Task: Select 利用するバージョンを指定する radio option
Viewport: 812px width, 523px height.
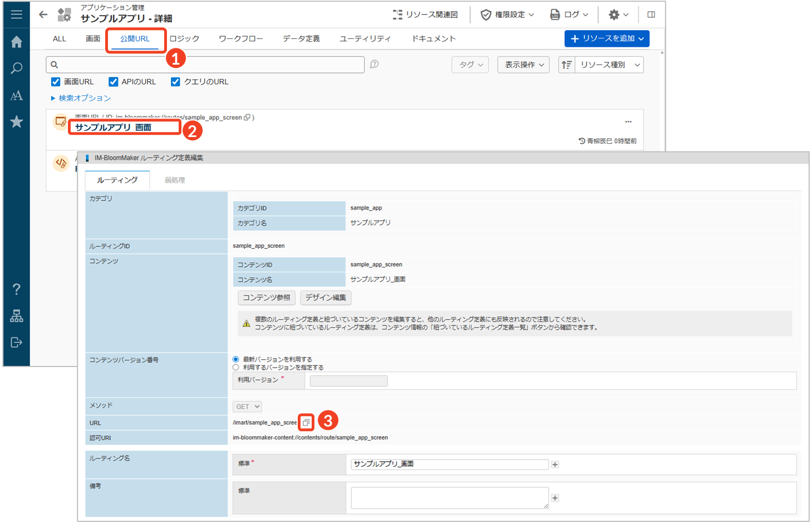Action: point(236,368)
